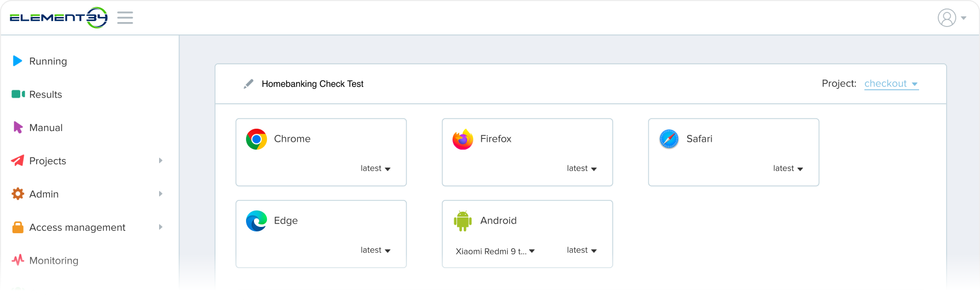Open Results in the sidebar
This screenshot has width=980, height=302.
click(x=45, y=94)
